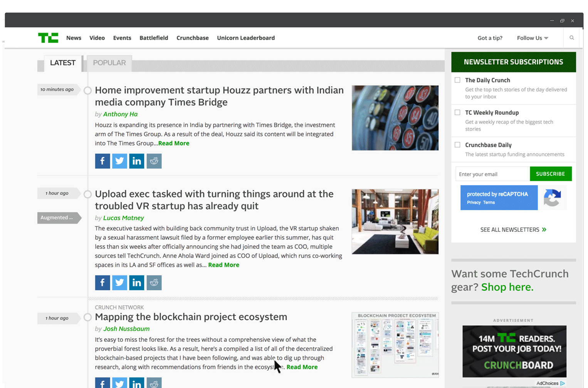The height and width of the screenshot is (388, 588).
Task: Open the blockchain ecosystem thumbnail
Action: (395, 345)
